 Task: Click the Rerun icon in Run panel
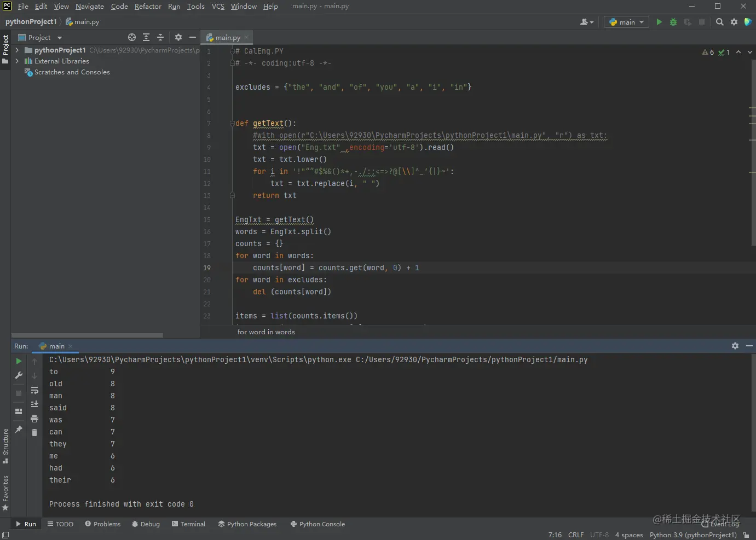19,361
